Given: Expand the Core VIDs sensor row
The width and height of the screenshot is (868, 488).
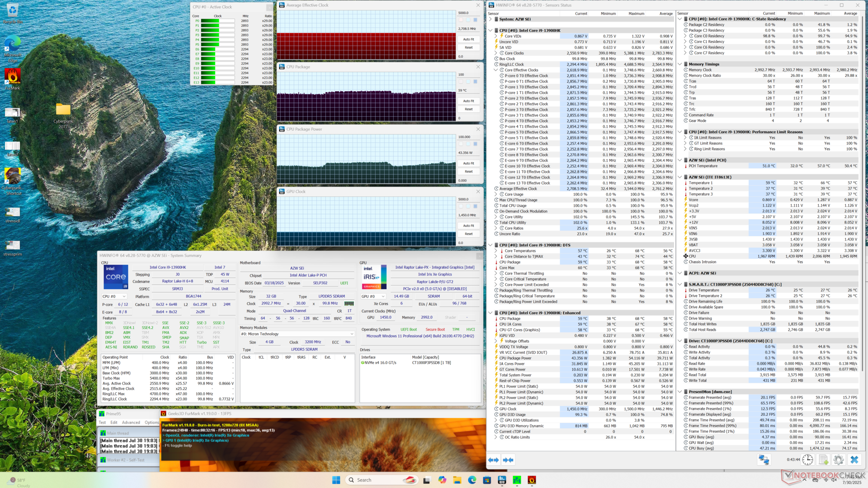Looking at the screenshot, I should click(x=496, y=36).
